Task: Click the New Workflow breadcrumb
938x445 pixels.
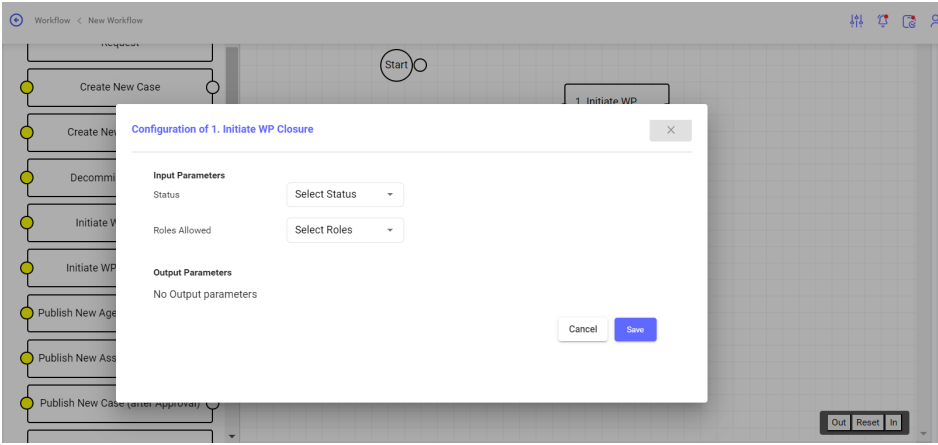Action: pos(115,20)
